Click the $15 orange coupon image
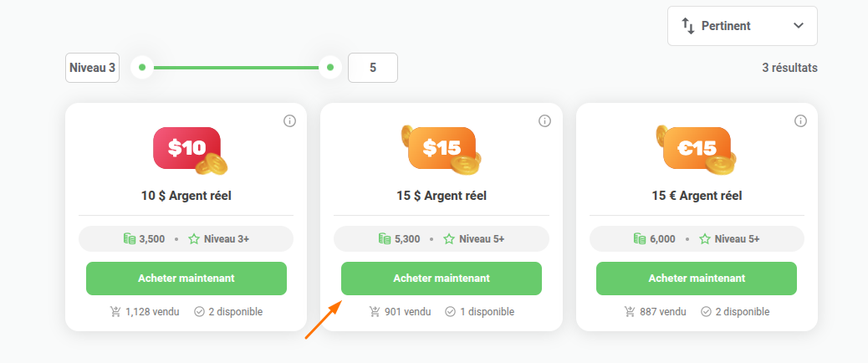Viewport: 868px width, 363px height. [x=442, y=151]
